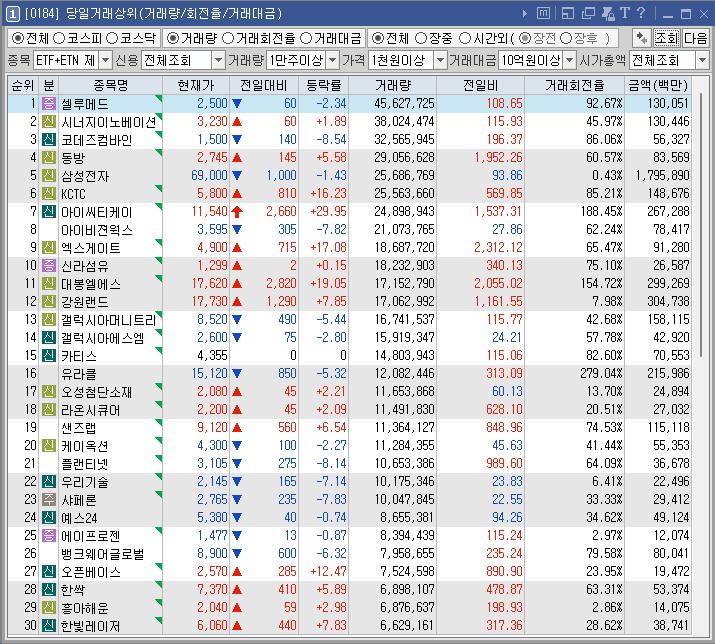
Task: Select the 거래량 sort radio button
Action: [173, 38]
